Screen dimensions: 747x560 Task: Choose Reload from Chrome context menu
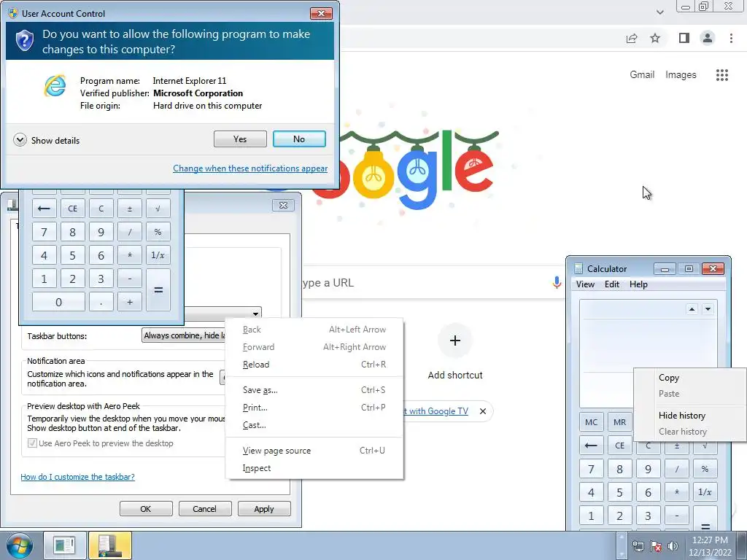pos(314,365)
